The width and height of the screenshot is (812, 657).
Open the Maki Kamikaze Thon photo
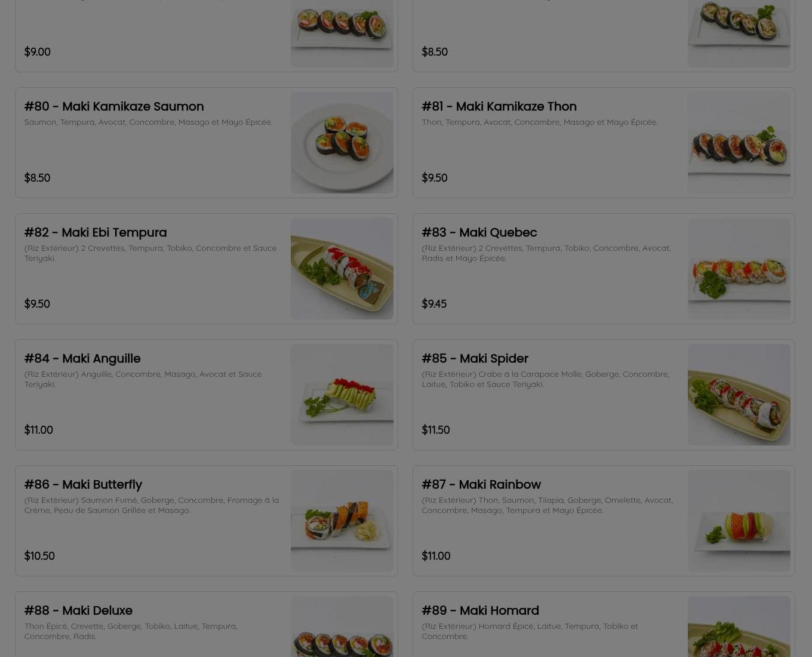[x=739, y=143]
